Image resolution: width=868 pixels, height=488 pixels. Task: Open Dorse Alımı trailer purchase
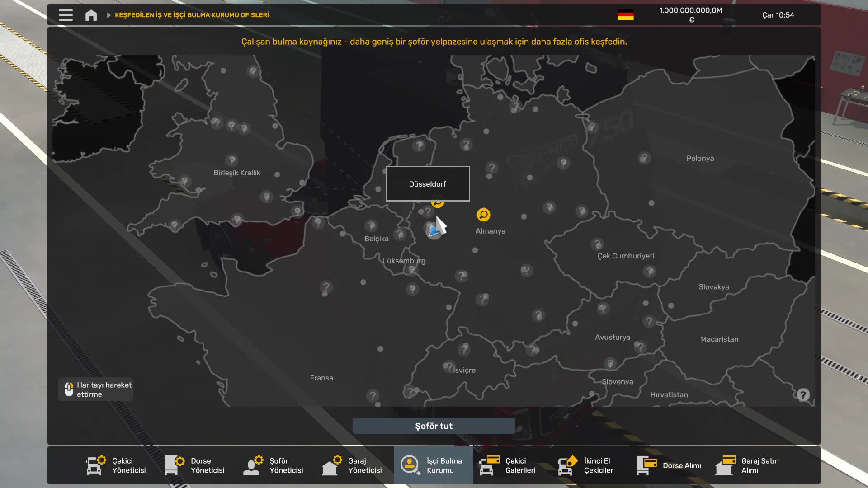[670, 465]
